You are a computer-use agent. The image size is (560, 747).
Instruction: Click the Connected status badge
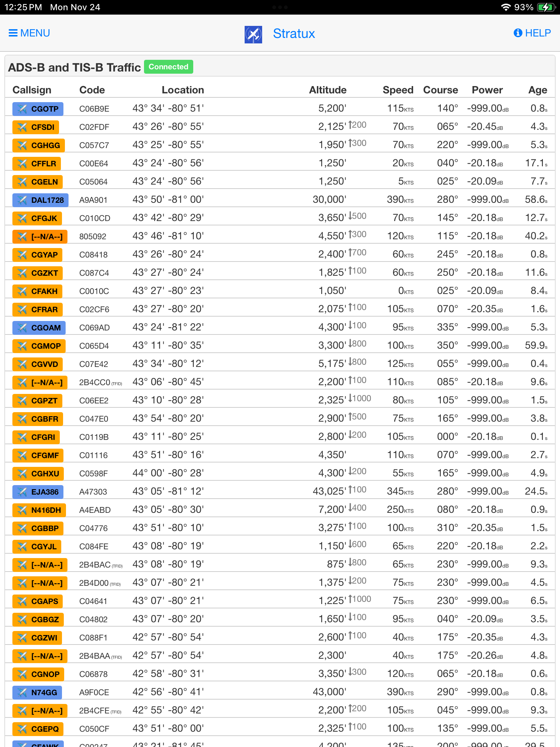click(x=168, y=67)
